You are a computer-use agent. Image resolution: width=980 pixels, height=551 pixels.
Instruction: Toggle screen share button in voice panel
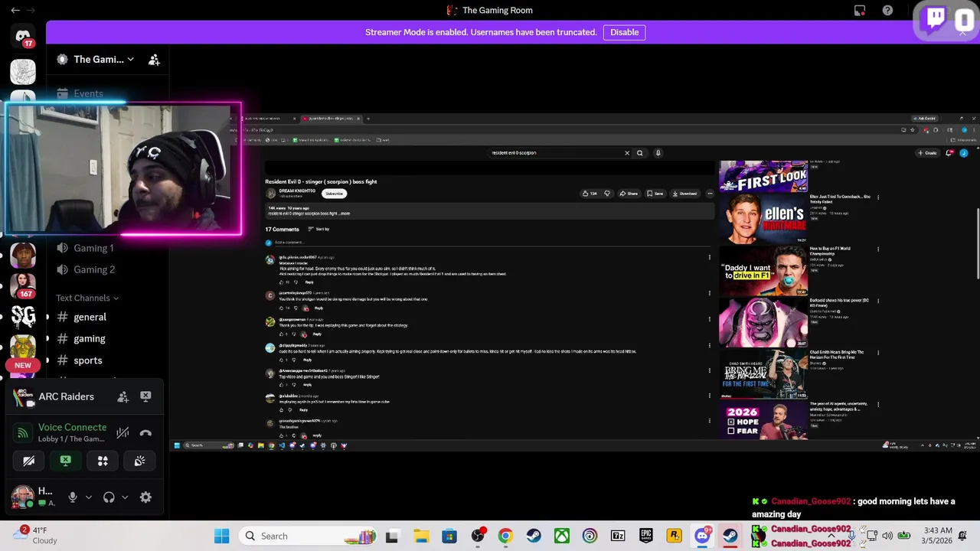click(65, 461)
